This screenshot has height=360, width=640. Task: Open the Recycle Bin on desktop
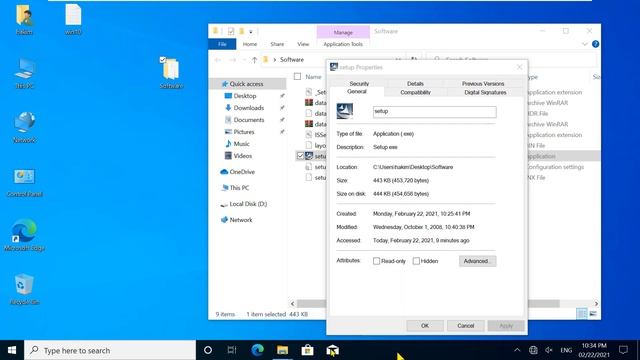24,289
